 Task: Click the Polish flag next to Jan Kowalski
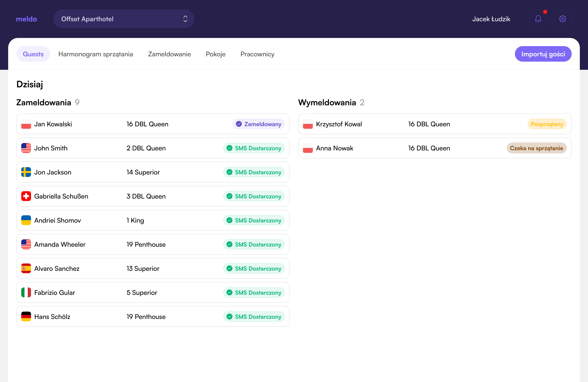point(26,124)
